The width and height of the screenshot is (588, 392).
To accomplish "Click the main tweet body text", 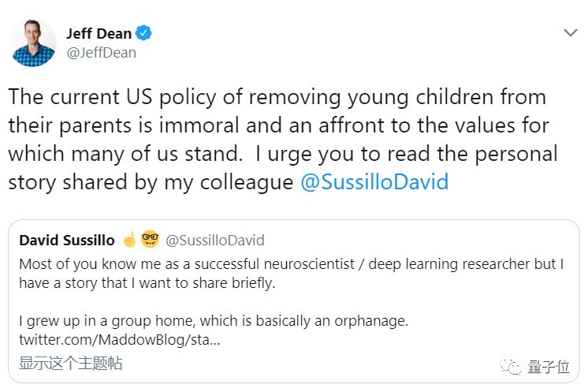I will tap(283, 140).
